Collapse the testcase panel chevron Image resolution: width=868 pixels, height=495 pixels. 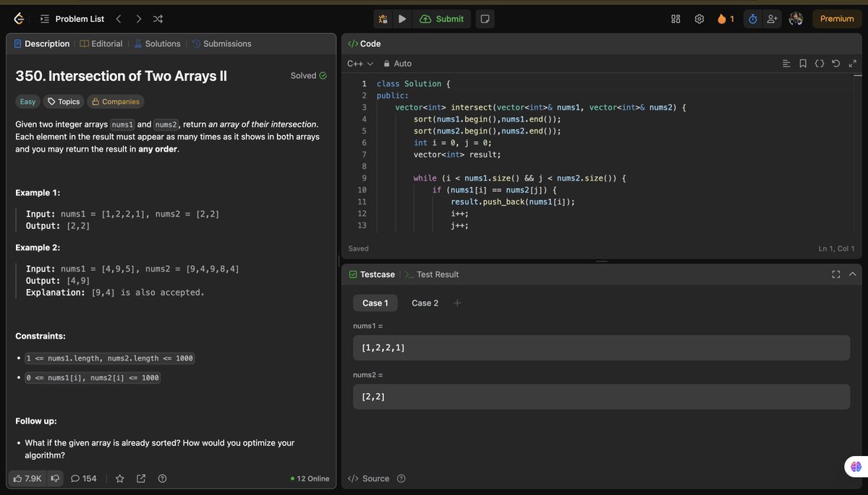point(852,275)
